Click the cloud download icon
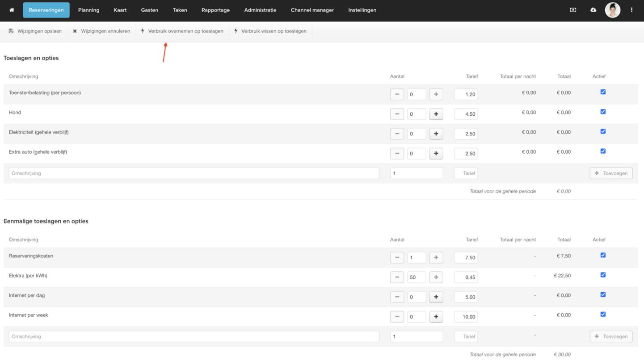Image resolution: width=644 pixels, height=362 pixels. pyautogui.click(x=593, y=10)
